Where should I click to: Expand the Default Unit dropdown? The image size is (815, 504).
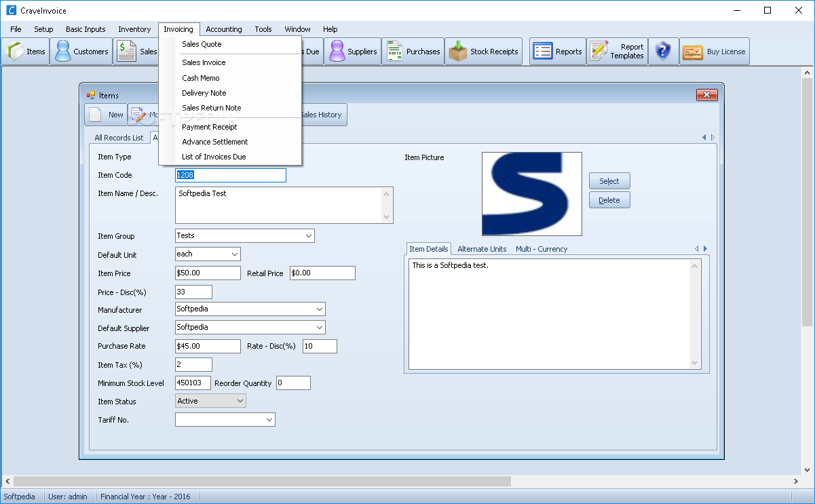(x=235, y=254)
